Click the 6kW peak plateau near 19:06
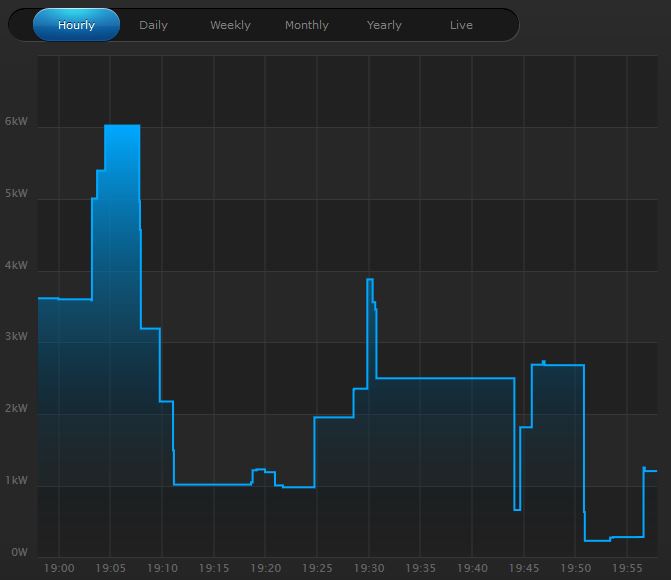 click(122, 125)
